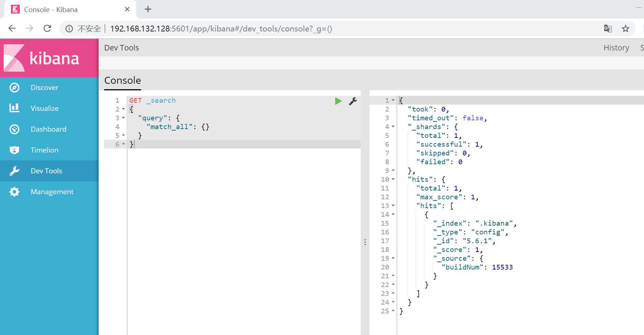Click the Visualize bar chart icon
644x335 pixels.
[x=14, y=108]
